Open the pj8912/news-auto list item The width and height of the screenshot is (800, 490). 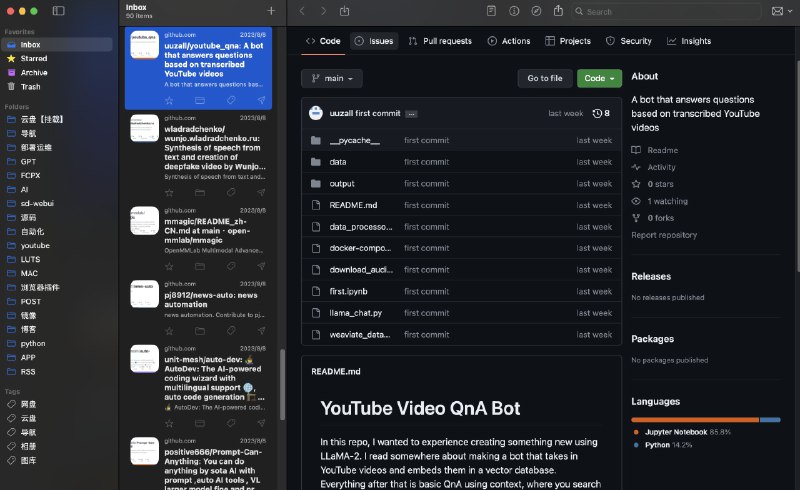(x=198, y=307)
